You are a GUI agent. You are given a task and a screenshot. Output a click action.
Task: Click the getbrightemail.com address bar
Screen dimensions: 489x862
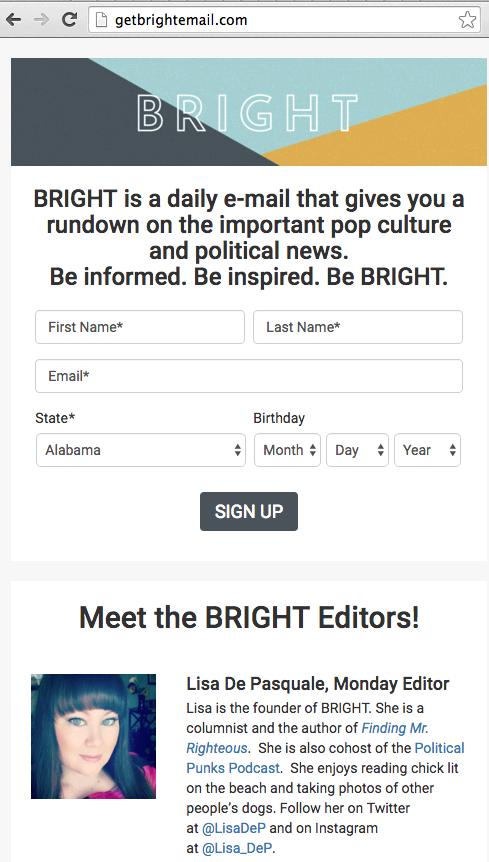[x=285, y=20]
